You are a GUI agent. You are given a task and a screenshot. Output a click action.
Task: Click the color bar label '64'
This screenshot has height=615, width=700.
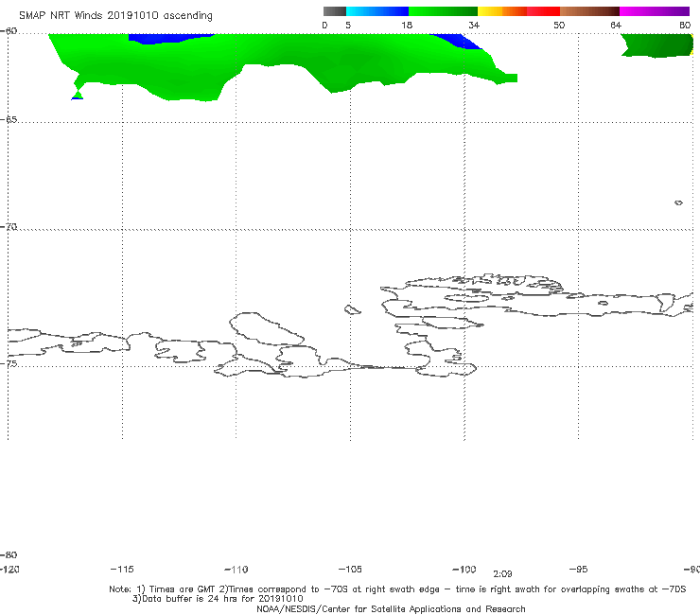click(616, 26)
